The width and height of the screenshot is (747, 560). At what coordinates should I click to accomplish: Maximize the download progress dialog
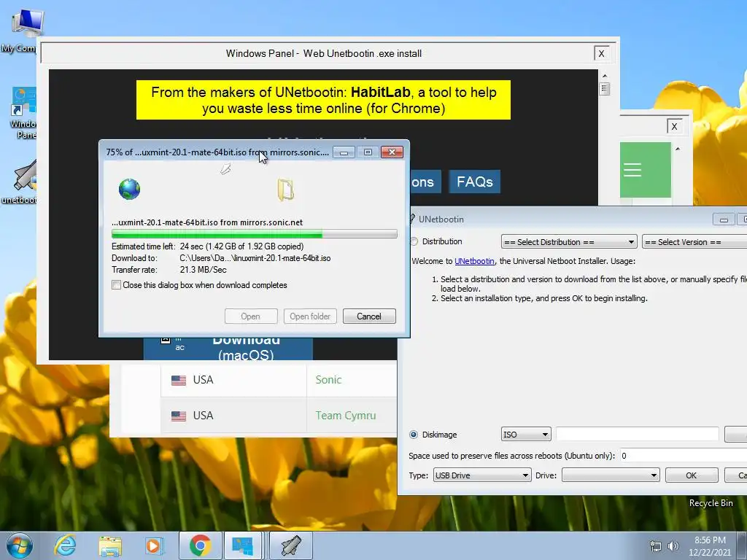pyautogui.click(x=368, y=152)
